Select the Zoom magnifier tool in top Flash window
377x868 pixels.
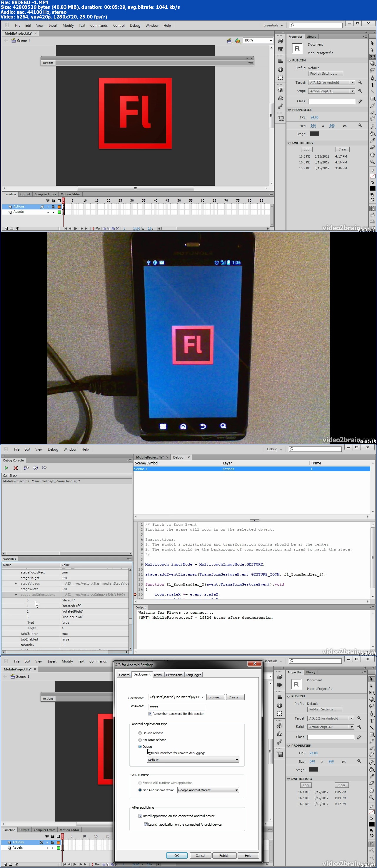pyautogui.click(x=372, y=161)
